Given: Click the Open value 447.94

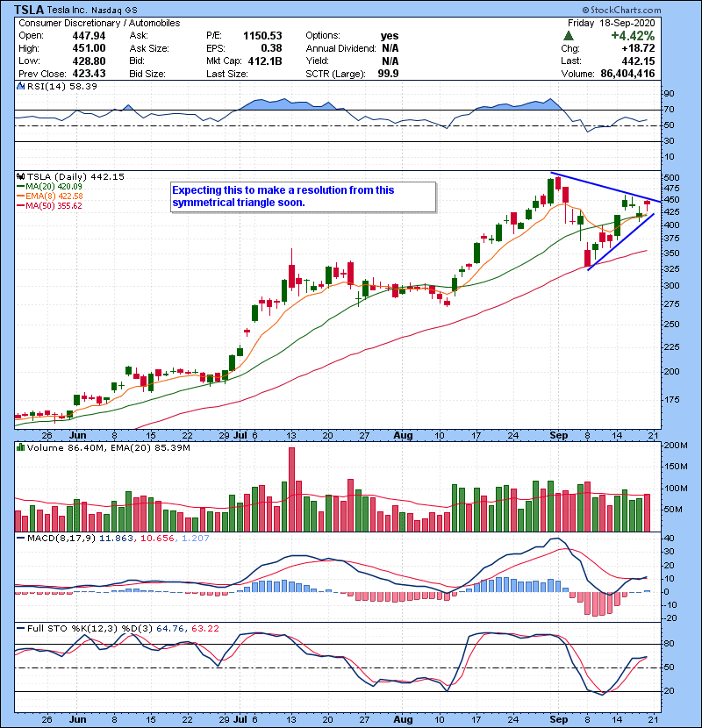Looking at the screenshot, I should pyautogui.click(x=89, y=36).
